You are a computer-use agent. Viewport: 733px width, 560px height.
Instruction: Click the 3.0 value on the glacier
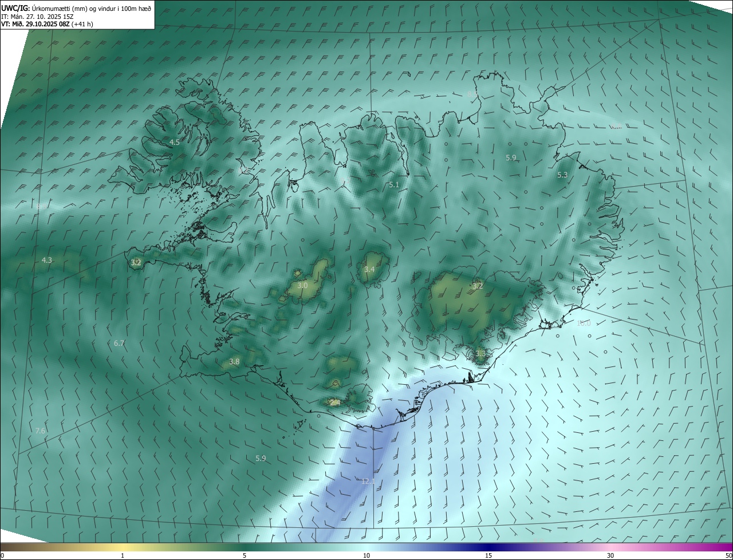(x=303, y=285)
